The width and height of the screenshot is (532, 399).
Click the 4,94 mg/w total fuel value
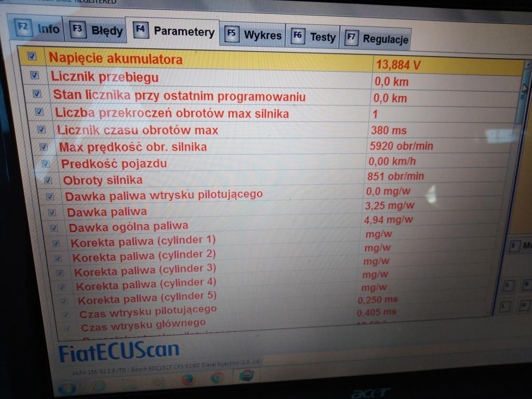[389, 220]
